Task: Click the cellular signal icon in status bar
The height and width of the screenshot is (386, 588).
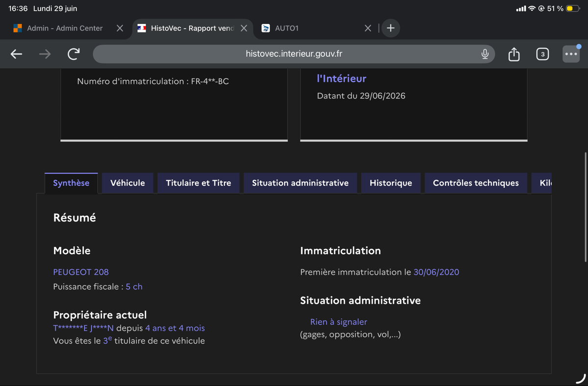Action: pyautogui.click(x=521, y=8)
